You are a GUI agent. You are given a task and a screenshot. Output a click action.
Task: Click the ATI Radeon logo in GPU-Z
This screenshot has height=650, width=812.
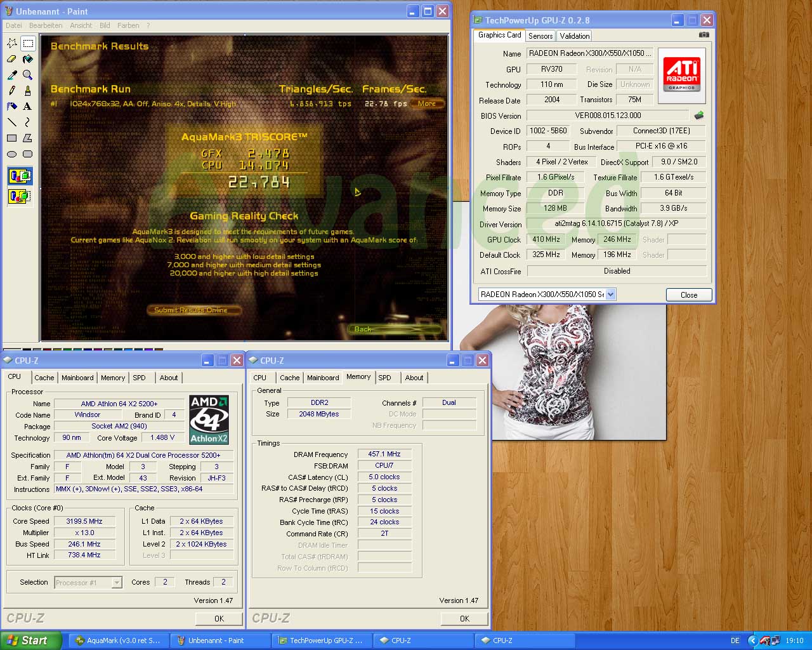coord(682,75)
